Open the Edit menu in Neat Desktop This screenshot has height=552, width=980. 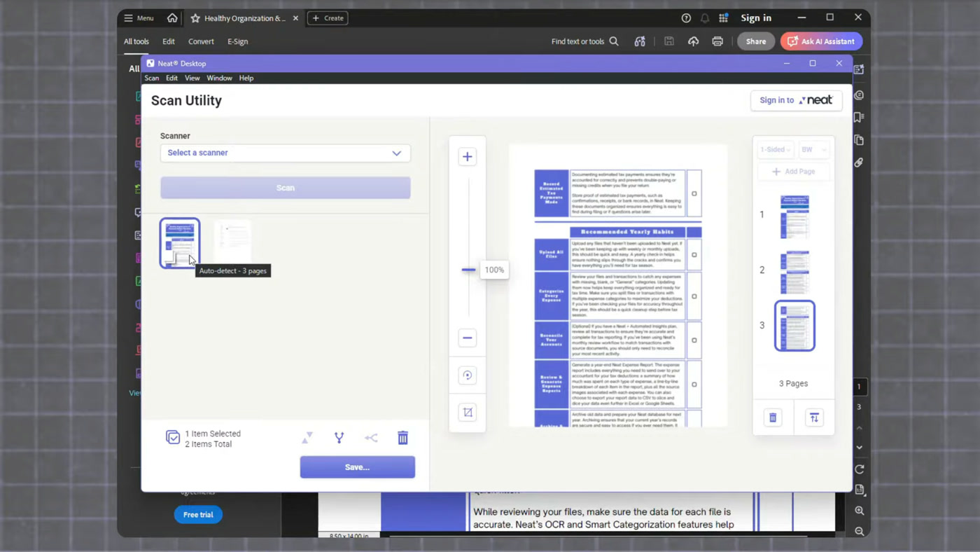tap(171, 78)
